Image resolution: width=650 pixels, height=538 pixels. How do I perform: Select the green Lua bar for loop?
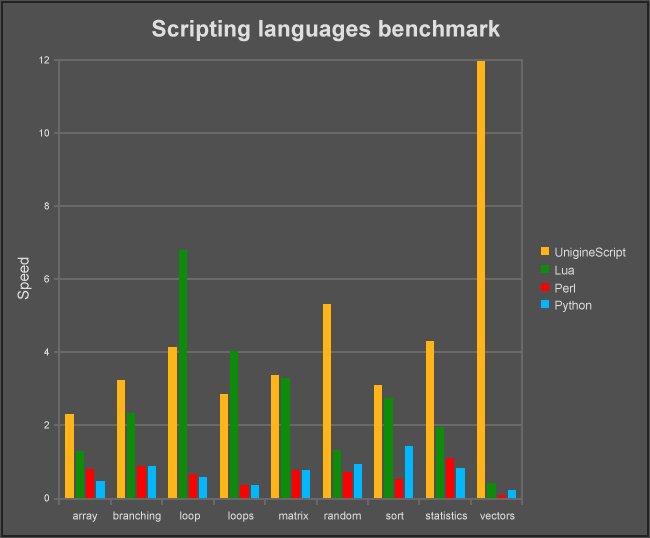[x=182, y=374]
